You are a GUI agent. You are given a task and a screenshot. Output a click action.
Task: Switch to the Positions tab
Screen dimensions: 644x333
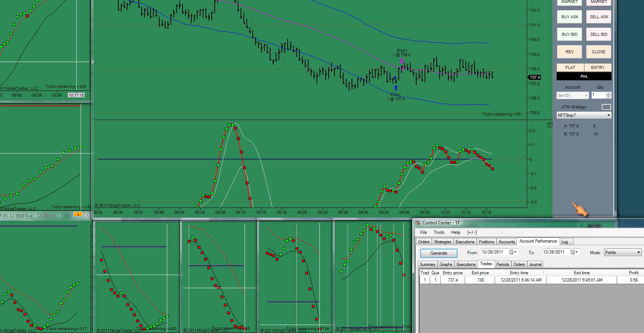(x=486, y=242)
